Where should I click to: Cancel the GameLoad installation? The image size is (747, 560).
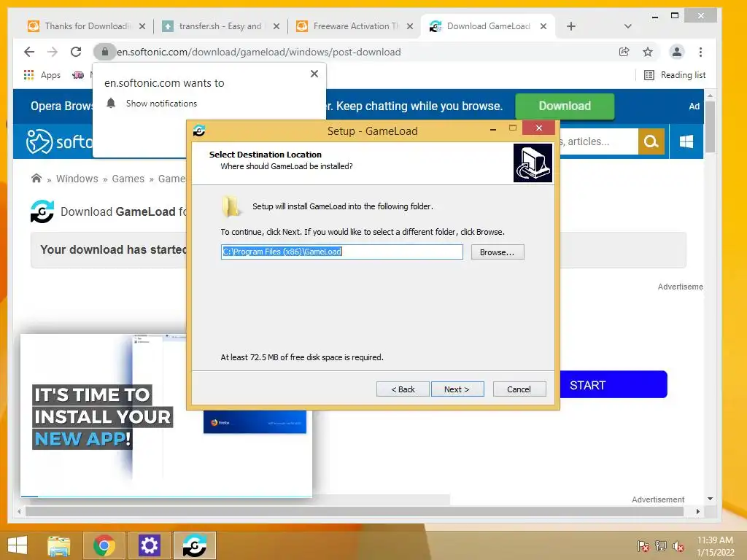(519, 389)
